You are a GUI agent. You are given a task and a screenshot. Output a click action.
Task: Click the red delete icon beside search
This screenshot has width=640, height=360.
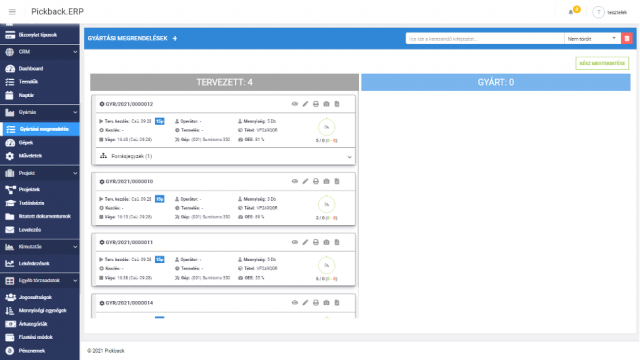tap(627, 38)
